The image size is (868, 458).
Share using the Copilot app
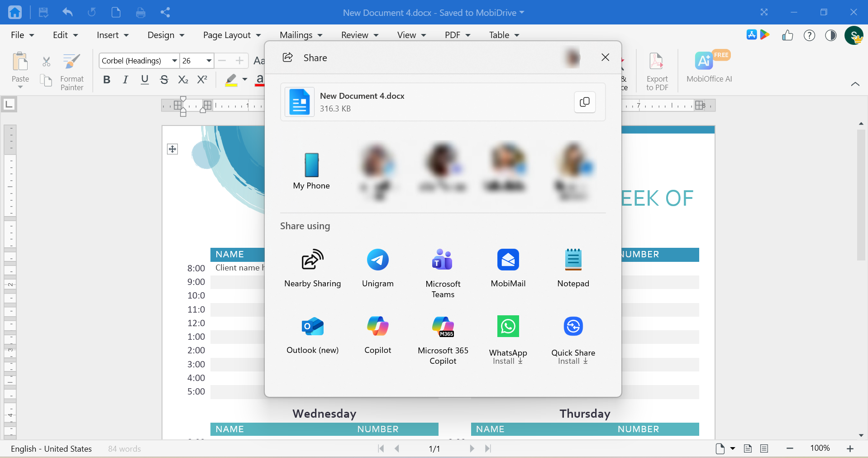[x=378, y=335]
